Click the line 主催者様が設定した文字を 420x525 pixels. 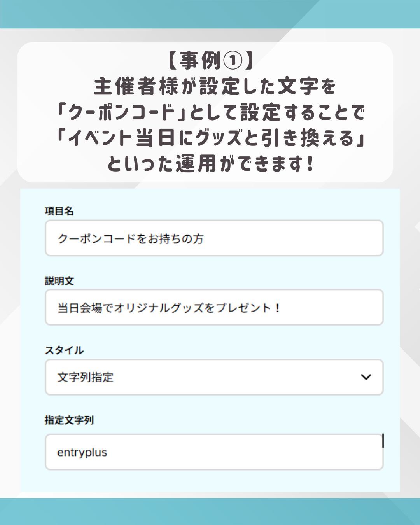click(214, 86)
